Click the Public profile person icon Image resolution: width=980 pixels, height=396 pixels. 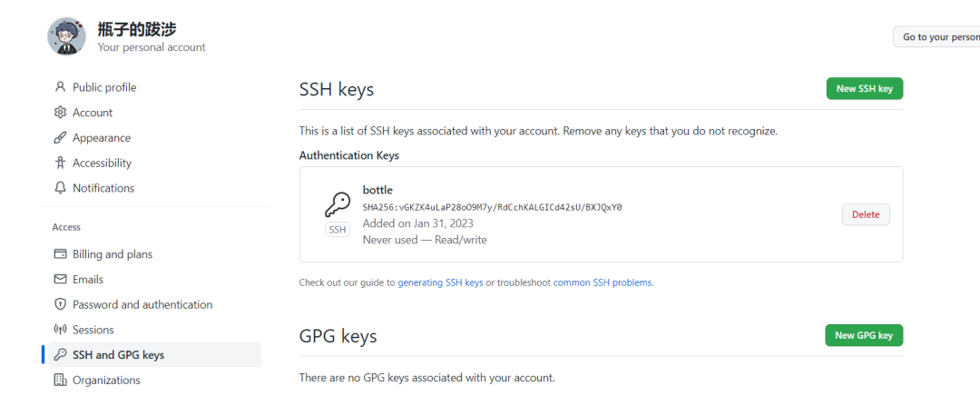[x=61, y=87]
